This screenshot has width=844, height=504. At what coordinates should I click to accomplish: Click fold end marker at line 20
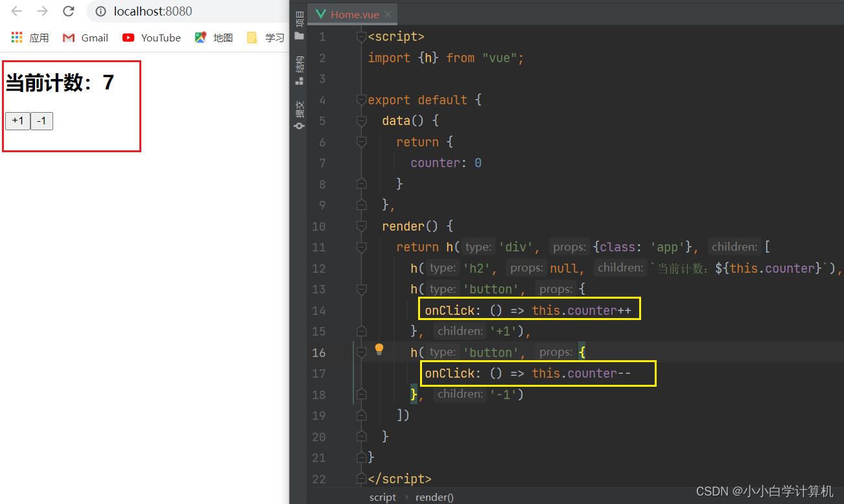362,437
